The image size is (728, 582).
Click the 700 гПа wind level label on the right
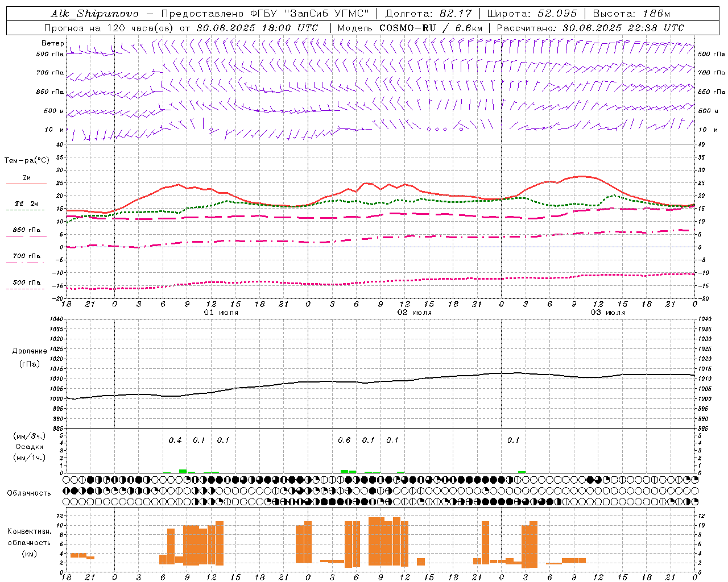pos(712,73)
